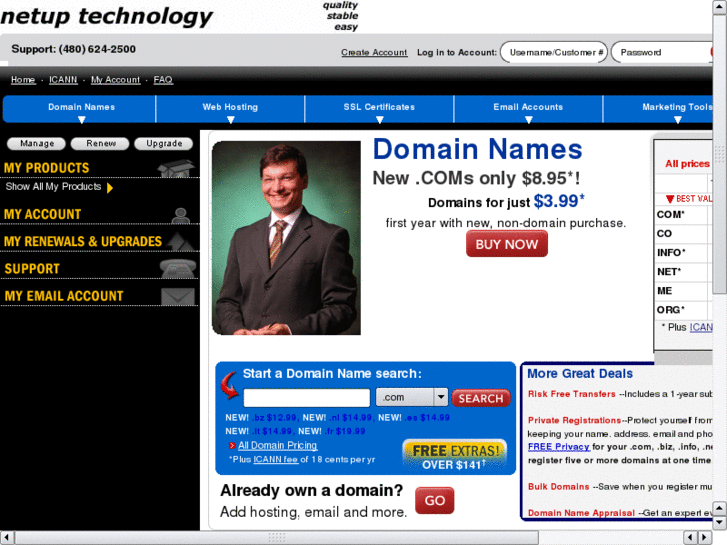Open SUPPORT sidebar section
727x545 pixels.
32,269
